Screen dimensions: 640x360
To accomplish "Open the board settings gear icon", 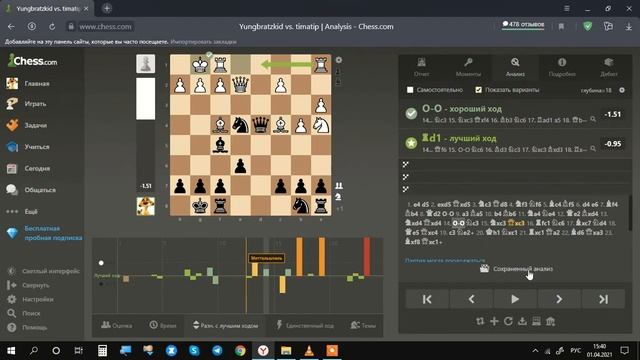I will 339,60.
